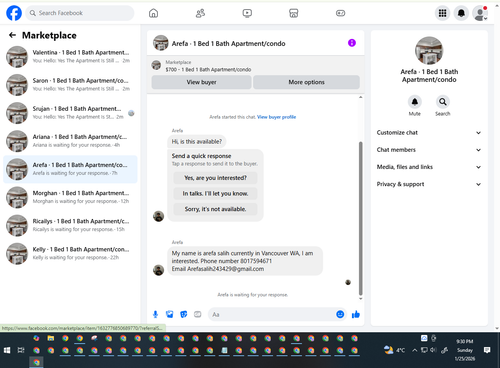Screen dimensions: 500x368
Task: Open Task View on the taskbar
Action: tap(21, 350)
